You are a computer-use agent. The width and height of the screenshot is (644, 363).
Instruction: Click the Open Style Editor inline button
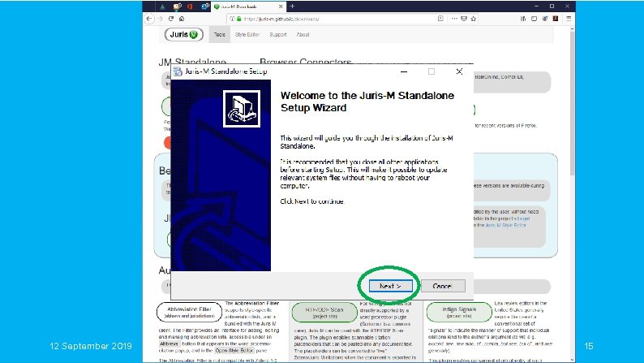click(234, 351)
